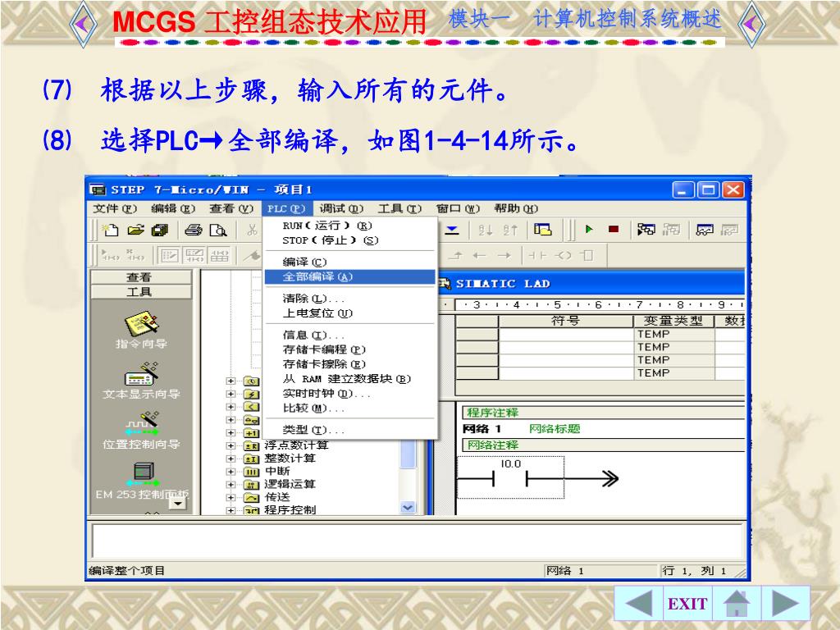Click the Print Preview icon
The width and height of the screenshot is (840, 630).
(218, 231)
